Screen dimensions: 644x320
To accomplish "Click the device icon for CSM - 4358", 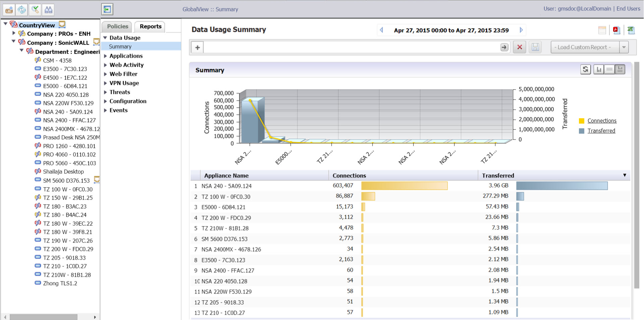I will pos(38,60).
